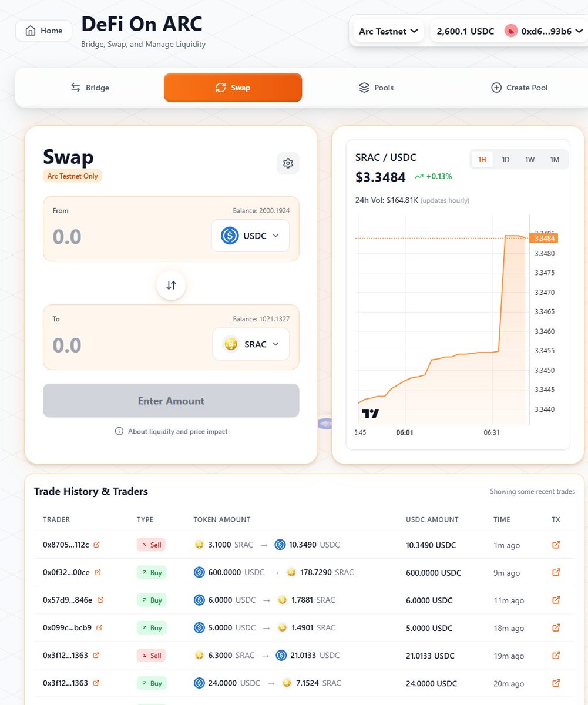Click trader address 0x099c...bcb9
Image resolution: width=588 pixels, height=705 pixels.
tap(67, 627)
